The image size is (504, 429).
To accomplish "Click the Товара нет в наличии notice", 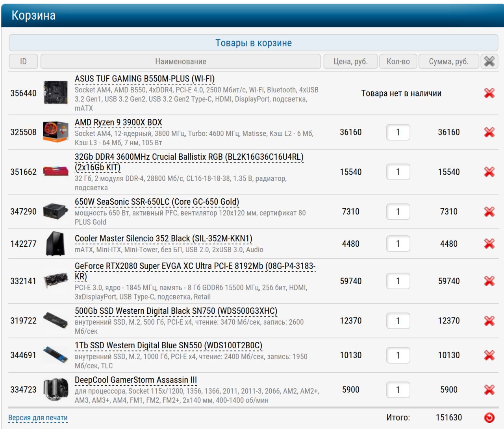I will pos(401,93).
